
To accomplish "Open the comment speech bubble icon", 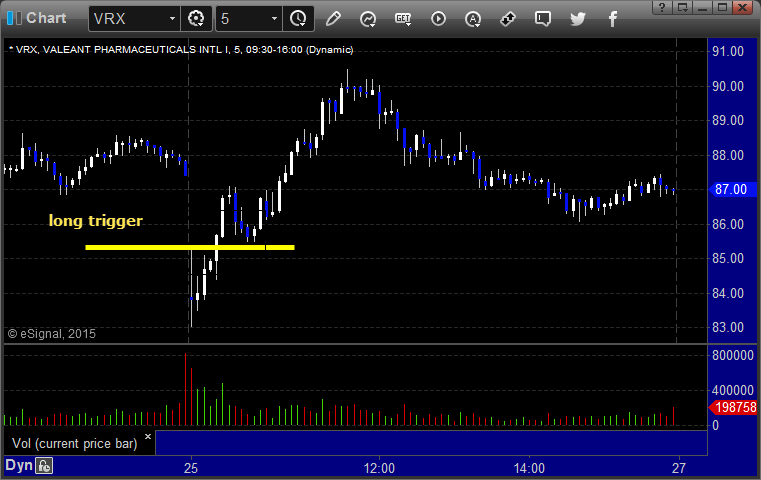I will (543, 19).
